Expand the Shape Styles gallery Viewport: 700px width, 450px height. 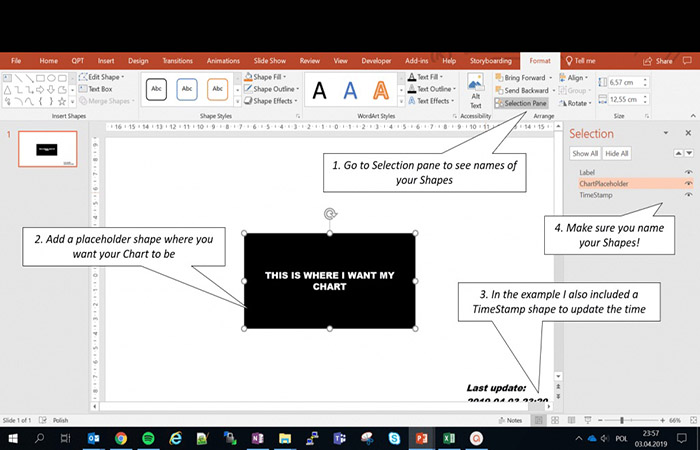pos(238,101)
